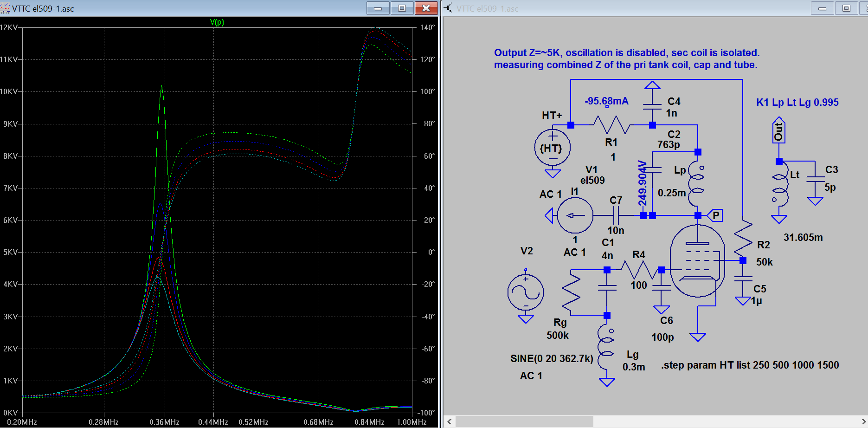
Task: Click capacitor C5 symbol
Action: click(743, 279)
